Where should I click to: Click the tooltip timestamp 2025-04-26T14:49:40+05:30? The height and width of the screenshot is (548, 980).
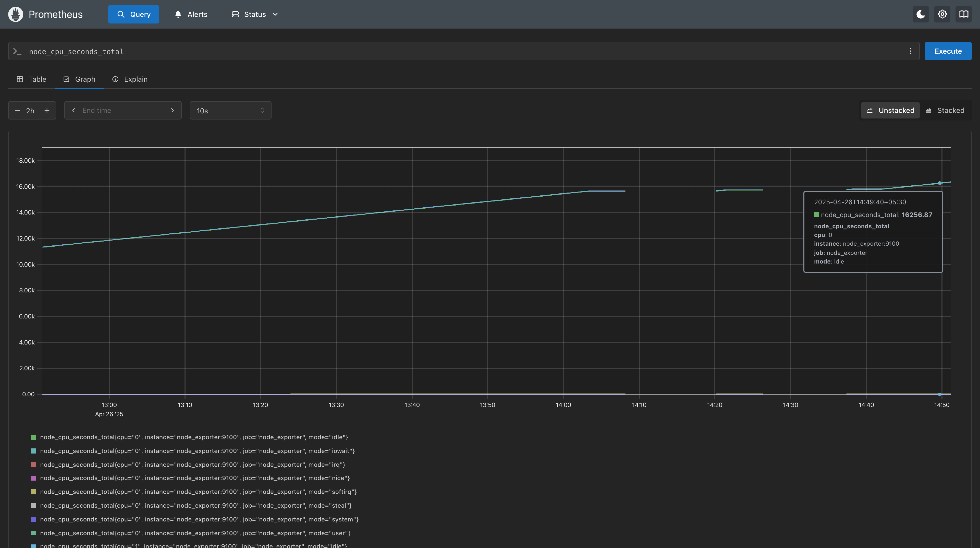pyautogui.click(x=860, y=202)
